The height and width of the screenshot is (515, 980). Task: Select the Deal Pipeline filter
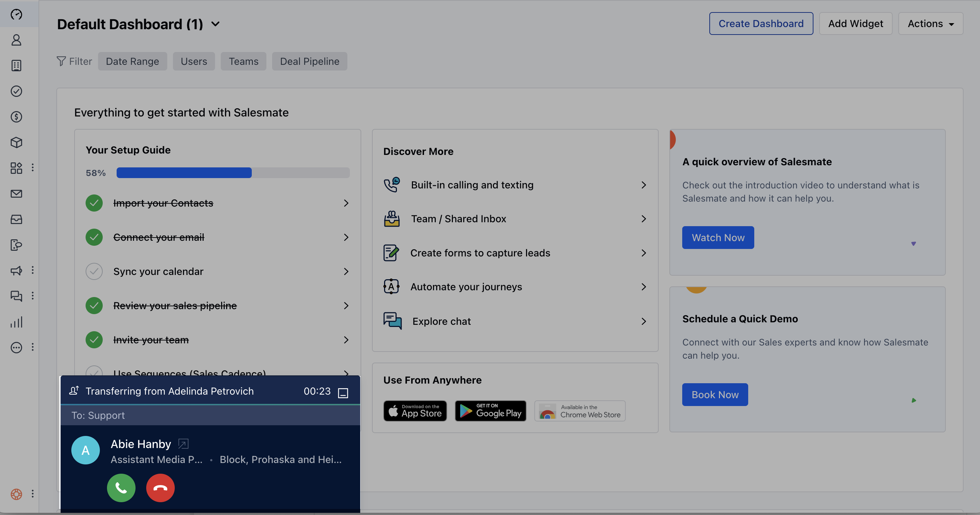[x=309, y=61]
